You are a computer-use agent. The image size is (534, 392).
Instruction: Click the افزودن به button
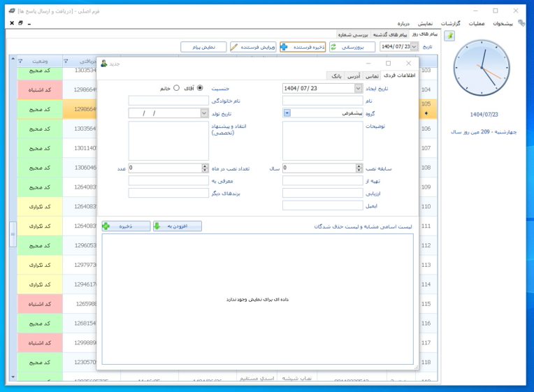pyautogui.click(x=178, y=226)
